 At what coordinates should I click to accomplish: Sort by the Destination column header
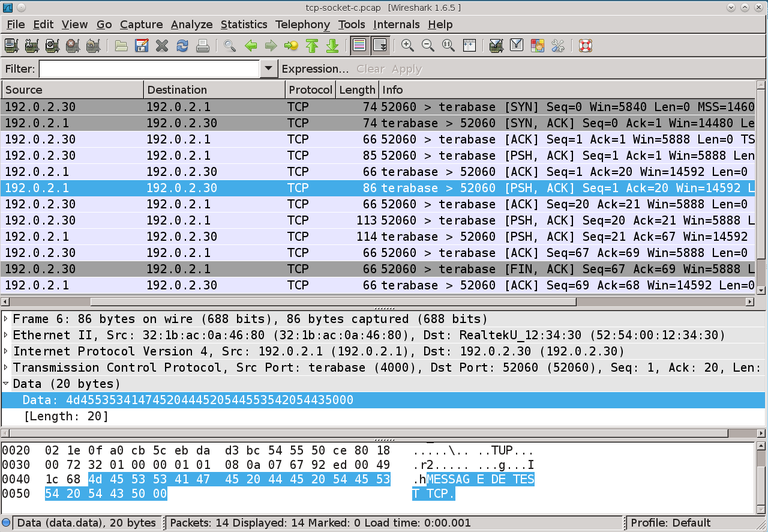[214, 90]
